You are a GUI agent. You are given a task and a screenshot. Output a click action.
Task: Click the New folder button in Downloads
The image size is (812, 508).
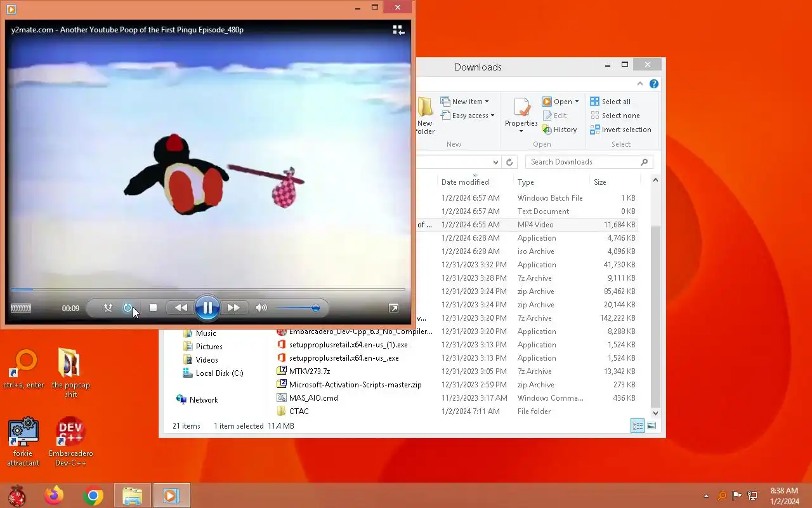(425, 116)
